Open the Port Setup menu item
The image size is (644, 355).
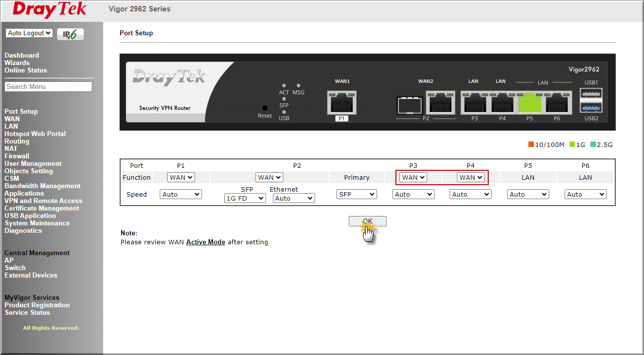tap(21, 111)
